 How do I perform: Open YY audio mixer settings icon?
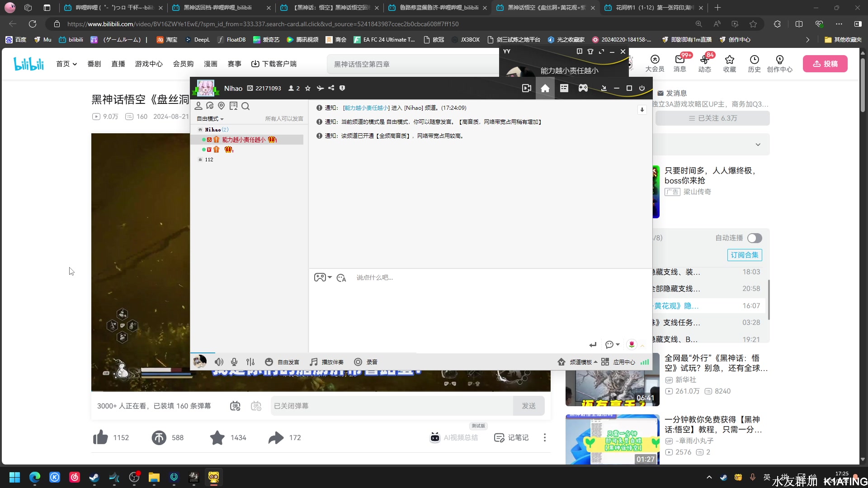pyautogui.click(x=250, y=362)
